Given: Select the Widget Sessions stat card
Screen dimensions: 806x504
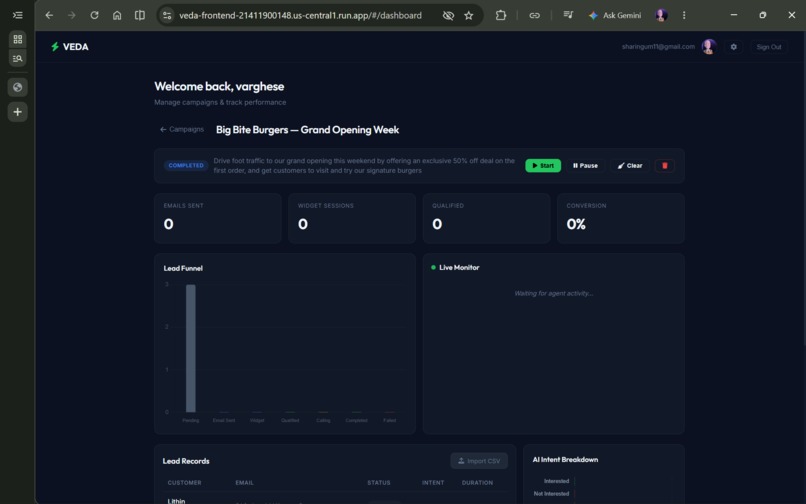Looking at the screenshot, I should [x=352, y=218].
